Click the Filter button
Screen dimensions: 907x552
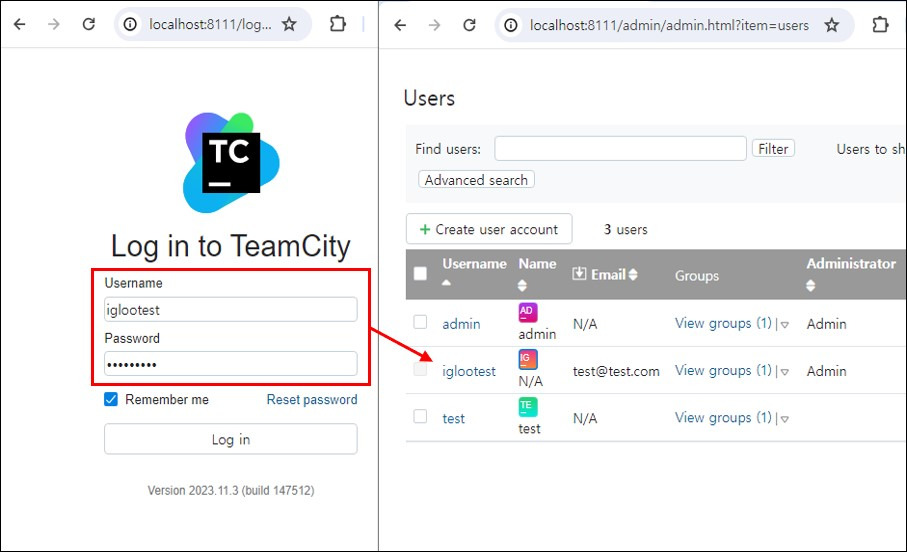click(773, 149)
